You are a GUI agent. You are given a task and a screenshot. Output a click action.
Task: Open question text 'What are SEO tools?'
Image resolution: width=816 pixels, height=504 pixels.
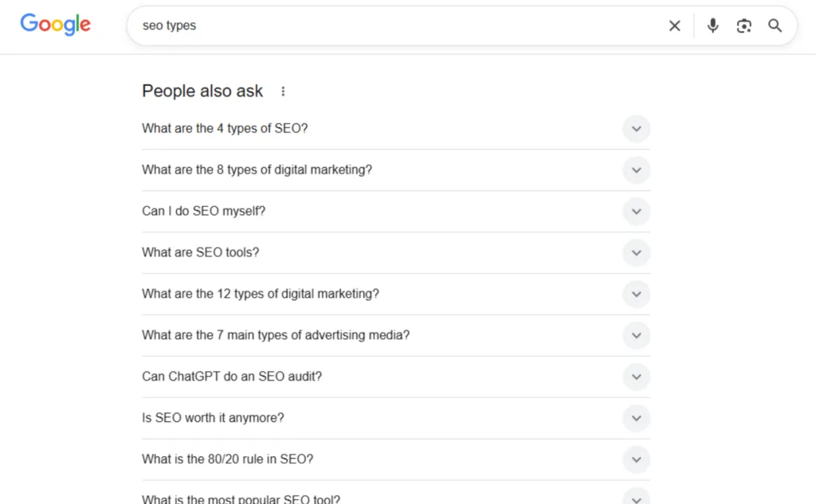click(201, 252)
